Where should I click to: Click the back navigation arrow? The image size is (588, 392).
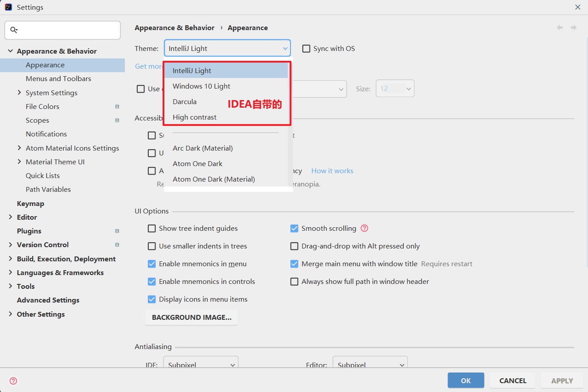pos(560,27)
